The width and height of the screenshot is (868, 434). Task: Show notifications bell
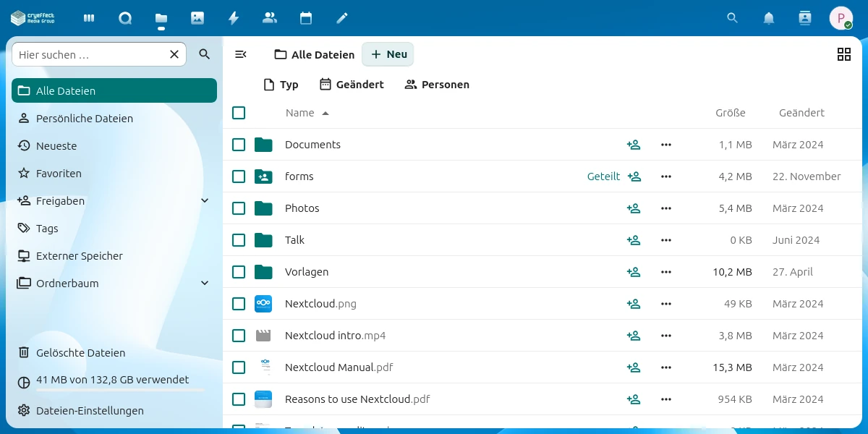pos(769,18)
